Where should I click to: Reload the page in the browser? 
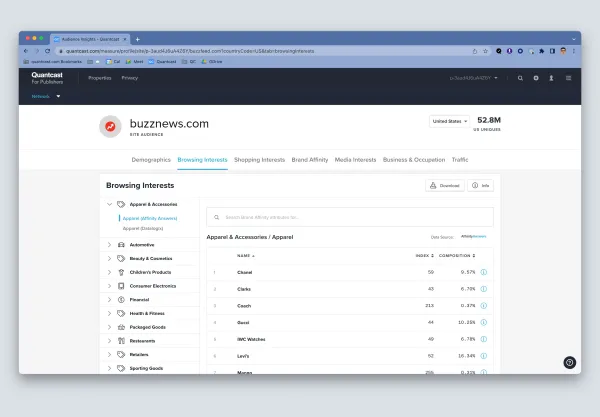[x=47, y=51]
